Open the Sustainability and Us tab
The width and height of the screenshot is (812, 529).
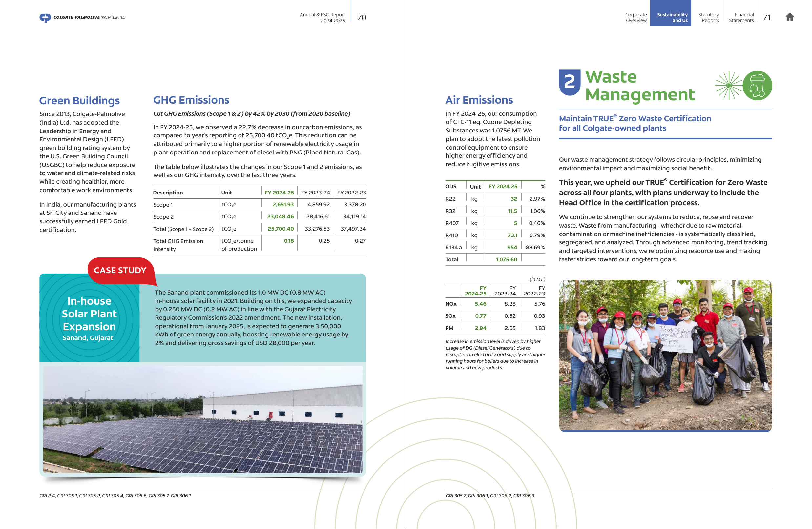pos(670,13)
